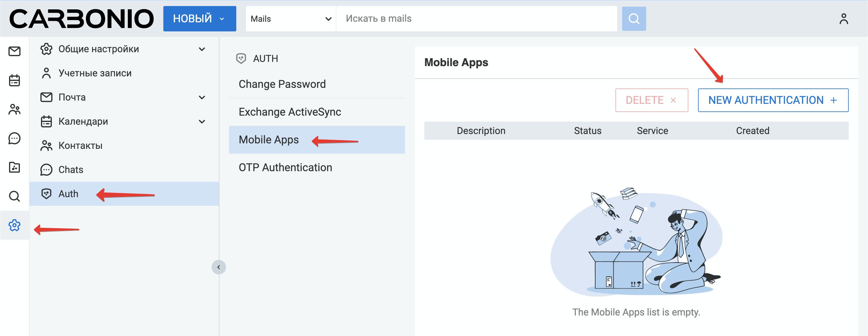Click the NEW AUTHENTICATION button
Image resolution: width=868 pixels, height=336 pixels.
click(773, 100)
